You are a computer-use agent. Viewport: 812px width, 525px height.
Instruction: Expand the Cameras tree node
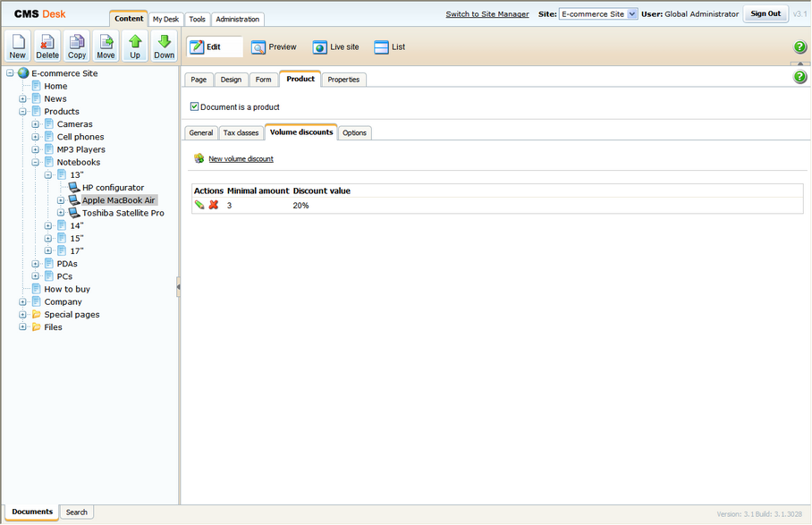point(36,124)
